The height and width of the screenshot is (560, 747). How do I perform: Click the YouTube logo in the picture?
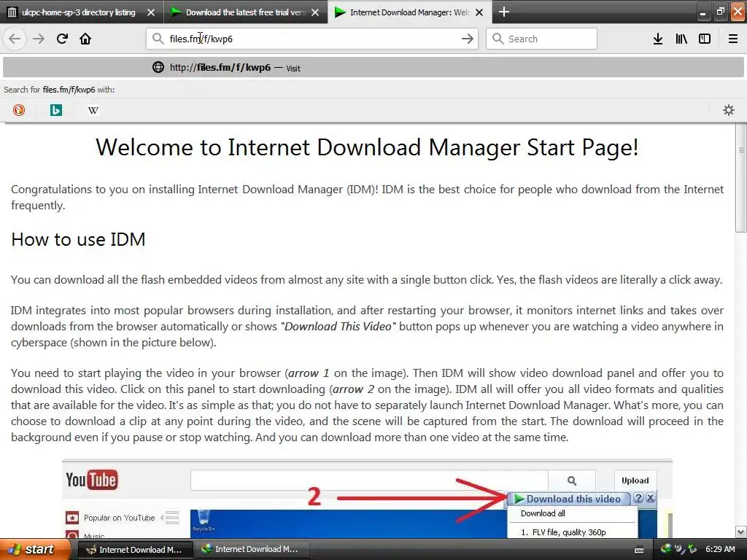coord(91,480)
